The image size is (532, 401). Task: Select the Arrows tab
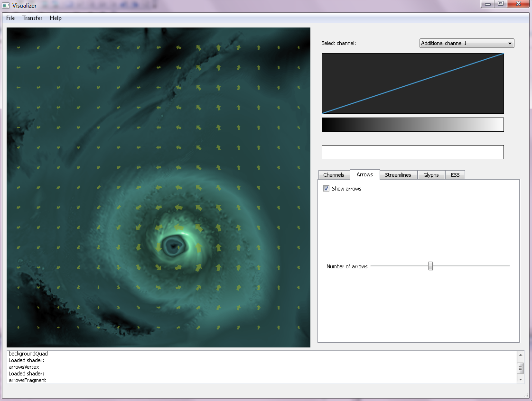[x=365, y=174]
